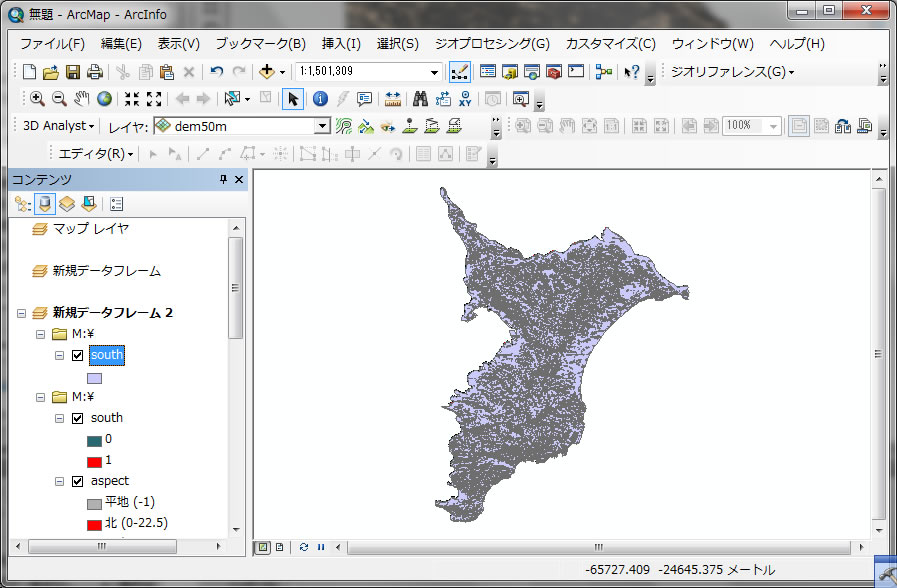
Task: Click the Add Data plus button
Action: 267,72
